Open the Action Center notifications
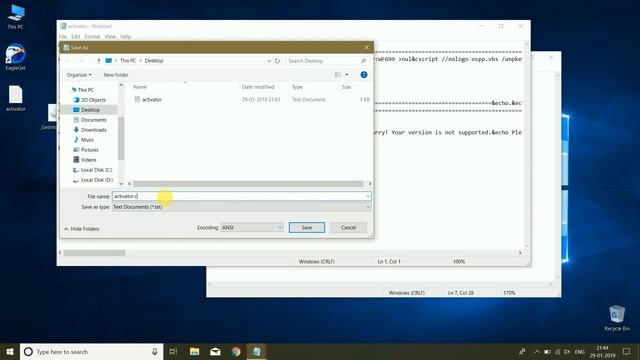Image resolution: width=640 pixels, height=360 pixels. [x=627, y=351]
